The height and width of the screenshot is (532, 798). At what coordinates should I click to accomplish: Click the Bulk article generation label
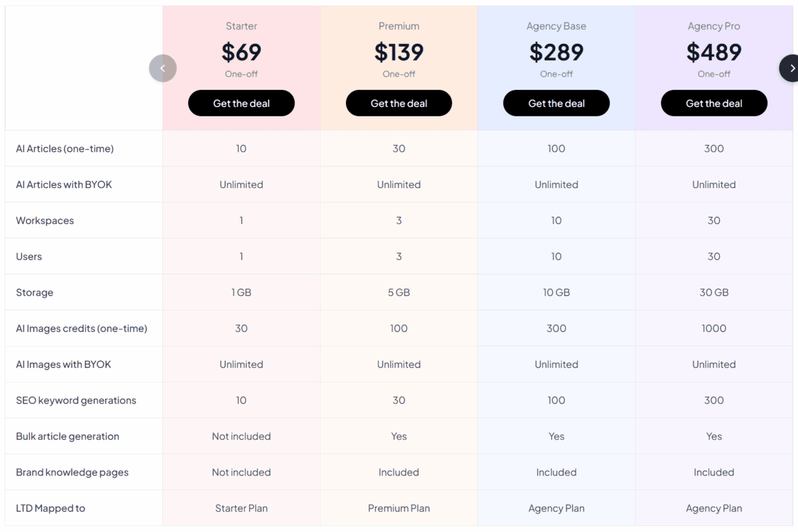pos(68,436)
